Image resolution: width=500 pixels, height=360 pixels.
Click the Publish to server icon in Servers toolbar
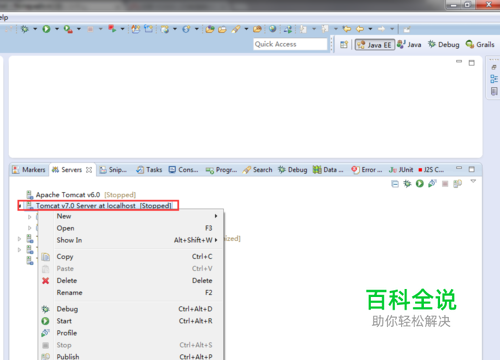coord(458,184)
